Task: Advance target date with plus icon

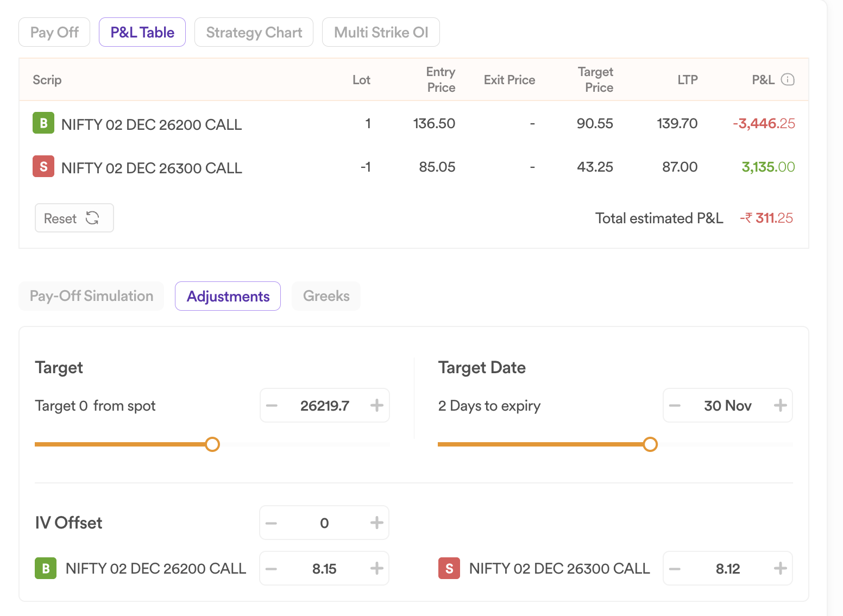Action: point(780,405)
